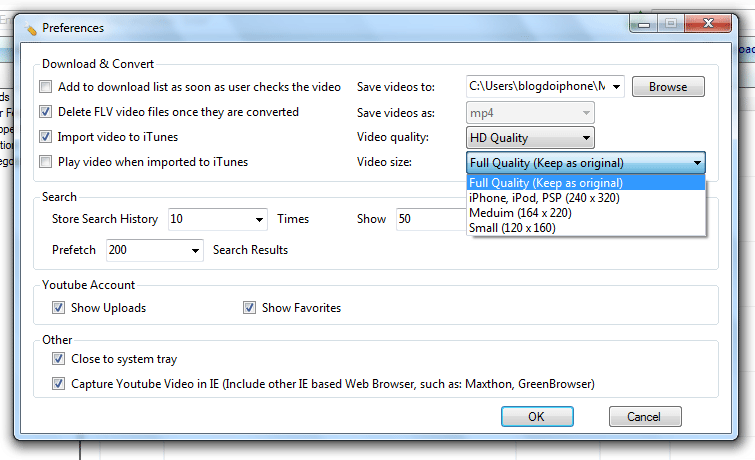The width and height of the screenshot is (755, 460).
Task: Enable Add to download list checkbox
Action: point(45,87)
